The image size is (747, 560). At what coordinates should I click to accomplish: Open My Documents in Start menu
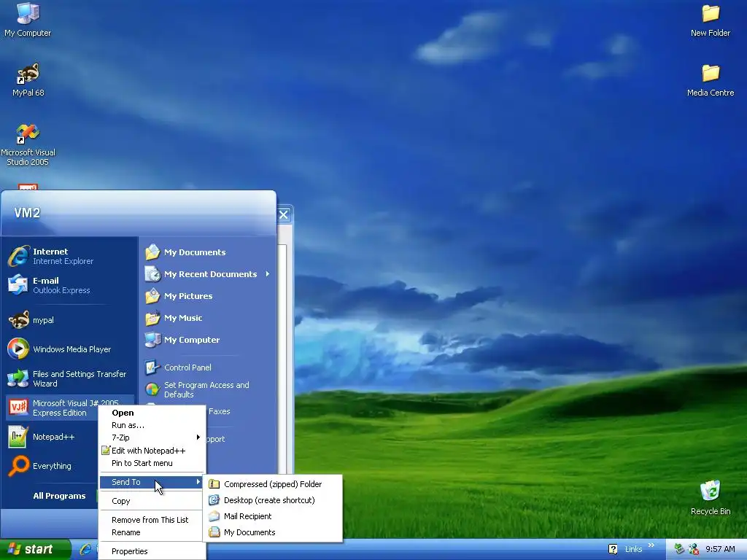pos(207,252)
